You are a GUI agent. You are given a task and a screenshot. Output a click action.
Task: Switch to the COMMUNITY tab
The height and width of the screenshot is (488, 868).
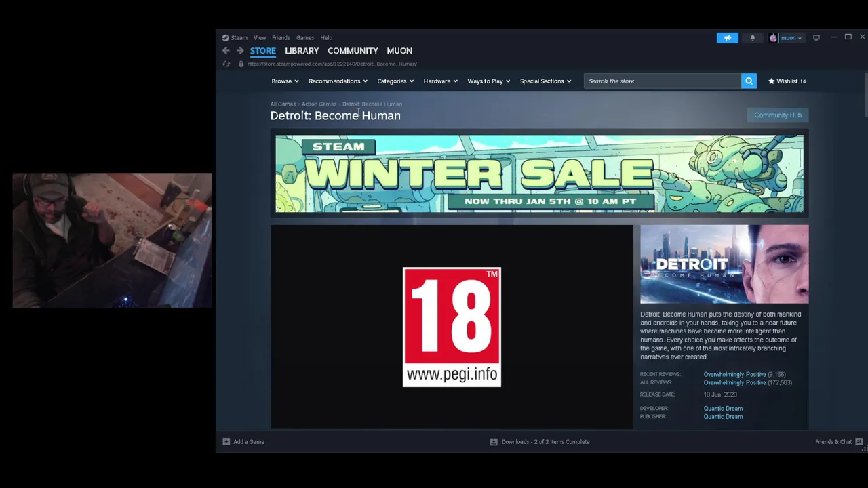pyautogui.click(x=353, y=51)
